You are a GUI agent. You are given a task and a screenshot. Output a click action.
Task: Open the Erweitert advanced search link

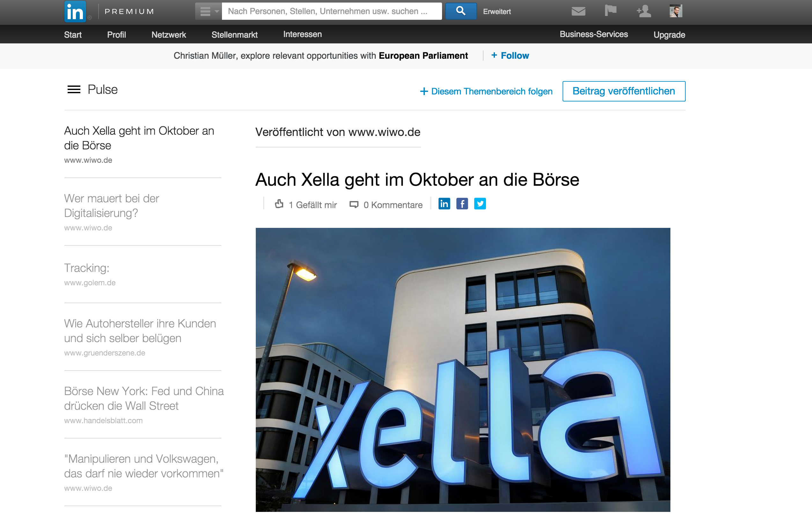497,12
